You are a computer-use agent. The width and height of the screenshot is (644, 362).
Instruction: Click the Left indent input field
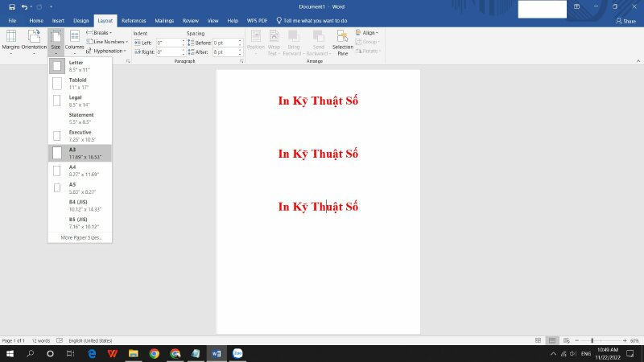click(168, 42)
